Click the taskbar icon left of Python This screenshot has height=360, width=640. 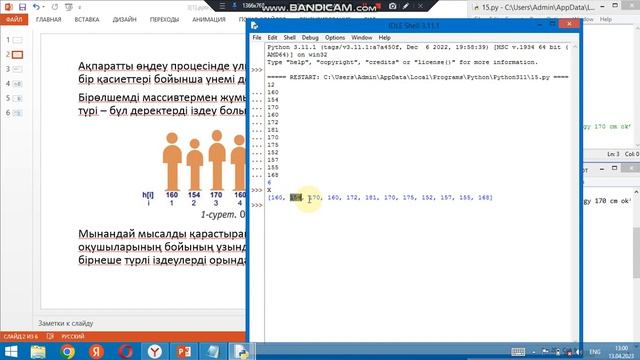coord(213,351)
